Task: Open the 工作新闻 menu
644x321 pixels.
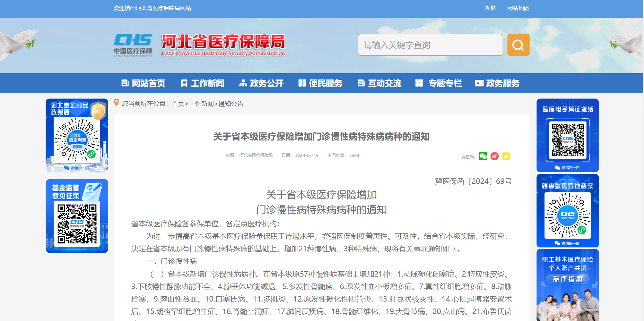Action: click(202, 83)
